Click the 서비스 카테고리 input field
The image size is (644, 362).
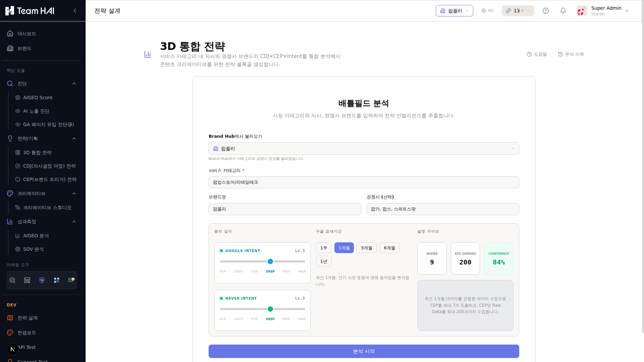pyautogui.click(x=364, y=182)
